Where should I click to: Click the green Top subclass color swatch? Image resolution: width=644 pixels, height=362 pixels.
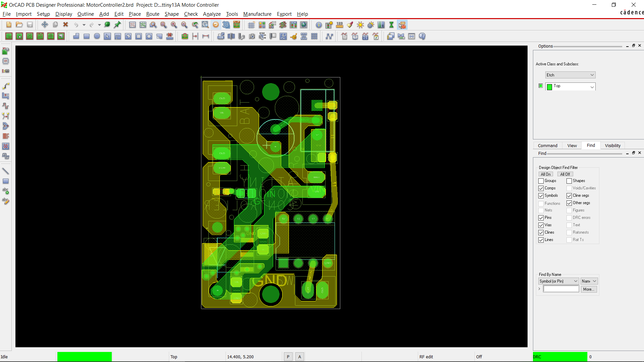point(549,87)
